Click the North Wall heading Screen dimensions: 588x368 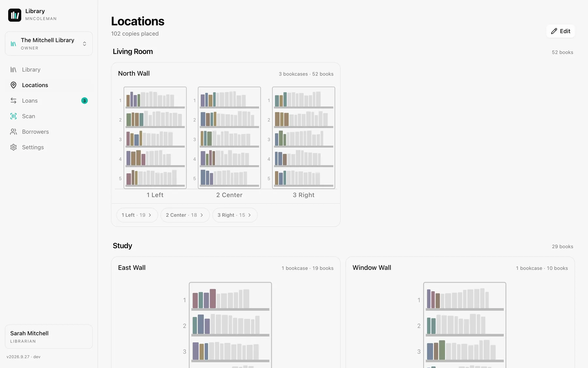[134, 74]
